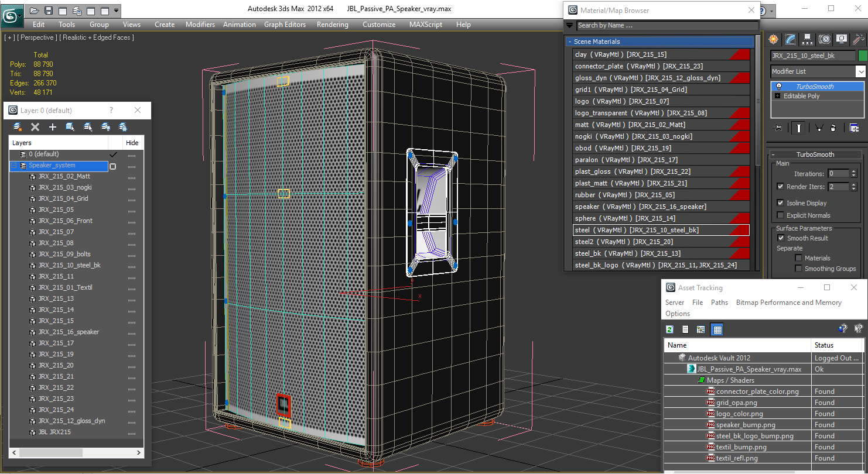This screenshot has height=474, width=868.
Task: Click Configure Modifier Sets icon
Action: (854, 128)
